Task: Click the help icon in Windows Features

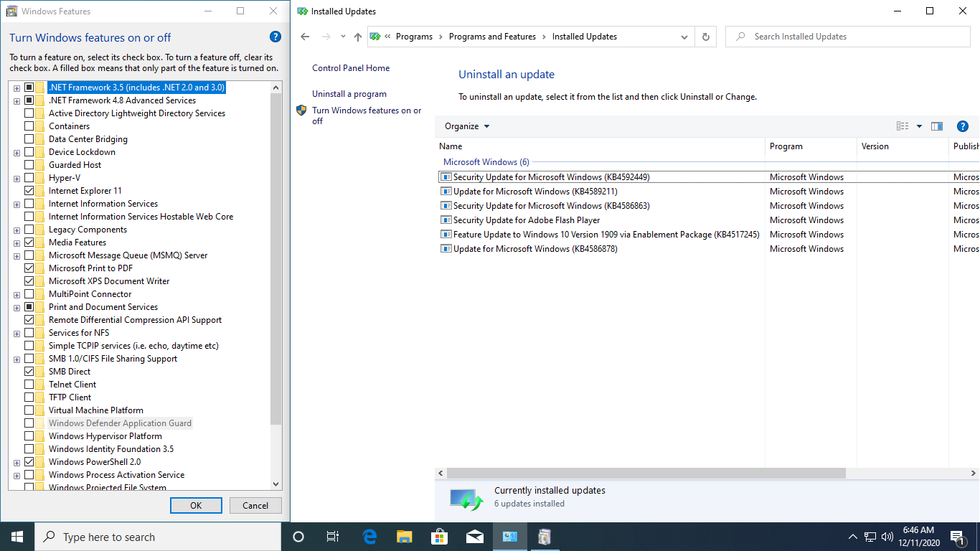Action: point(275,37)
